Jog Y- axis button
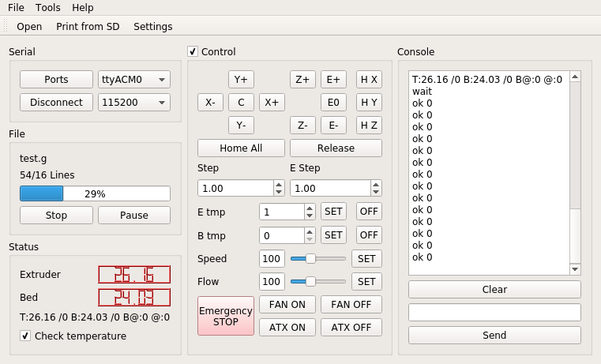601x364 pixels. (x=241, y=126)
